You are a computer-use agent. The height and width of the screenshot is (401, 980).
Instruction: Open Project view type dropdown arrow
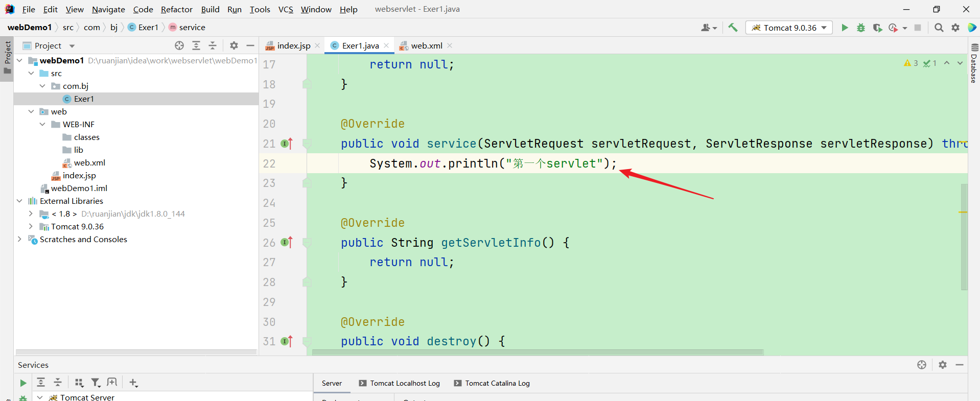tap(72, 46)
